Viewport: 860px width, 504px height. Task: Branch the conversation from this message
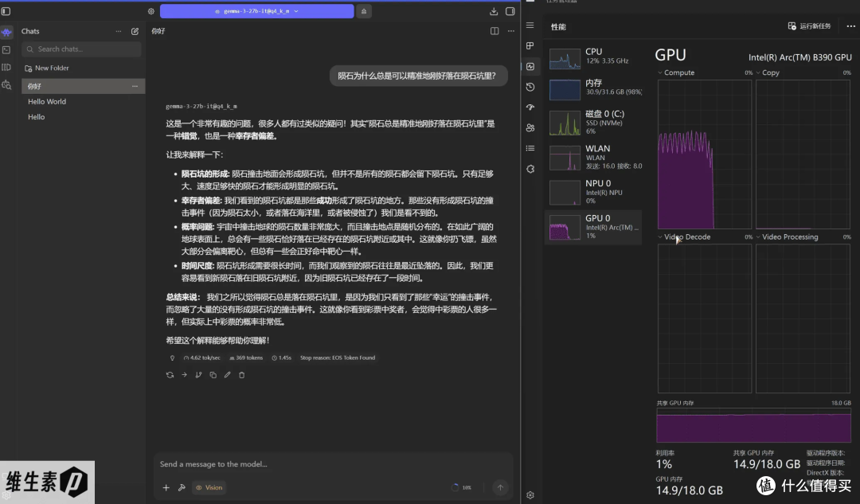point(198,375)
